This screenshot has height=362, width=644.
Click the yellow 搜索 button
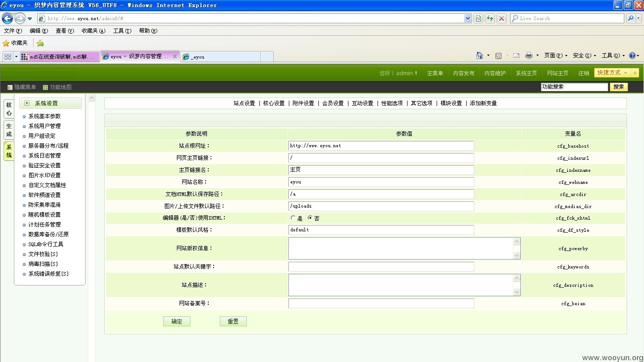point(619,87)
